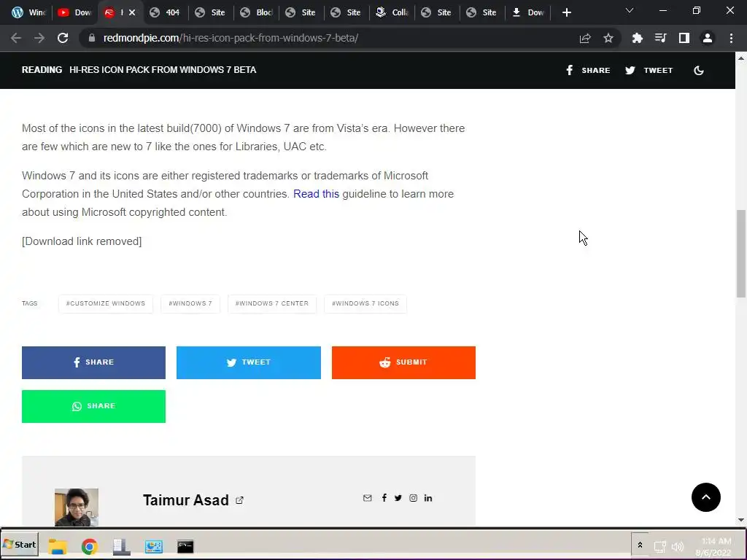
Task: Open the command prompt taskbar icon
Action: (x=185, y=545)
